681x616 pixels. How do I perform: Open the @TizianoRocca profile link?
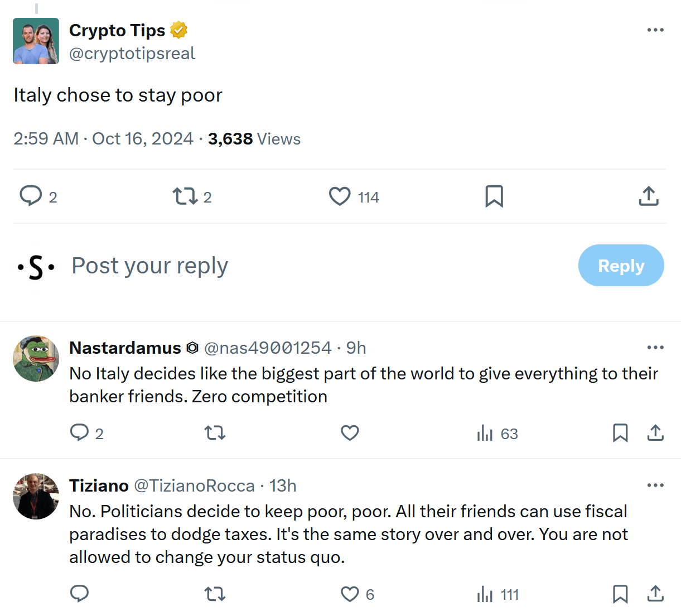(x=194, y=486)
